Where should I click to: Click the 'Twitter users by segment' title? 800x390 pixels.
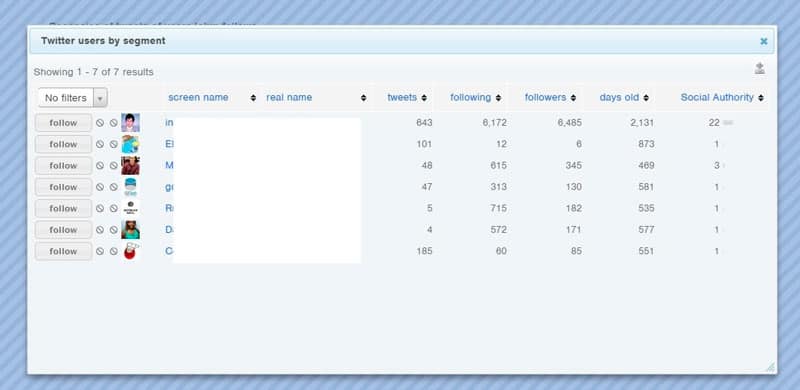[103, 41]
